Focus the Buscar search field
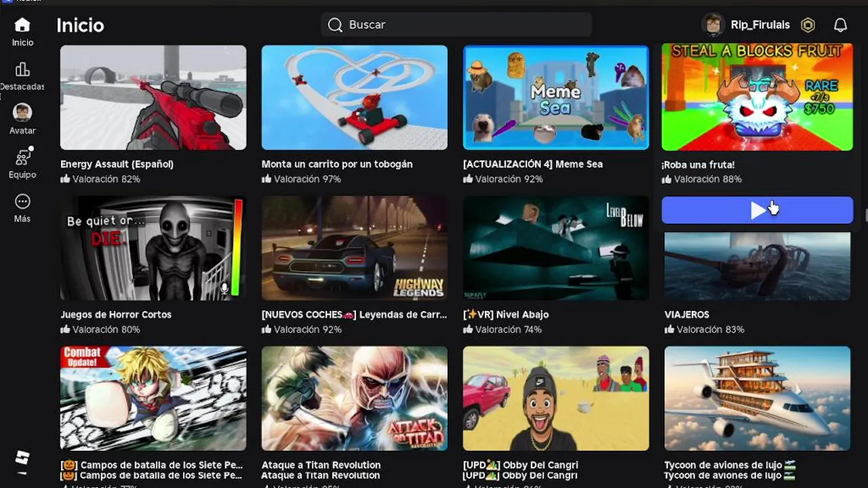 (456, 25)
